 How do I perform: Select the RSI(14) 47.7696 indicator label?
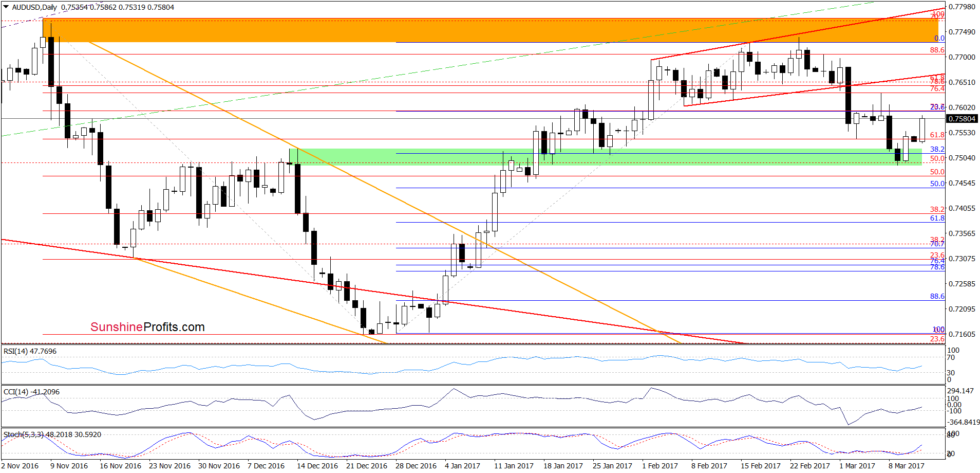(x=30, y=351)
